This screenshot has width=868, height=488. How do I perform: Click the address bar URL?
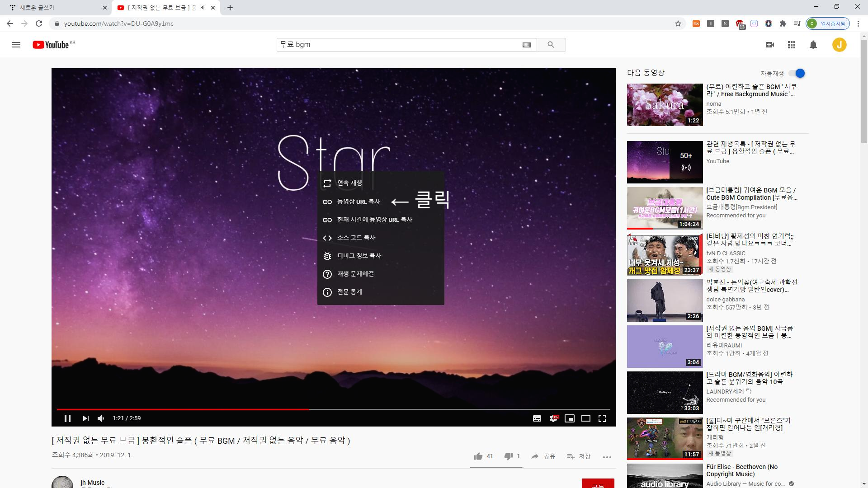click(118, 23)
